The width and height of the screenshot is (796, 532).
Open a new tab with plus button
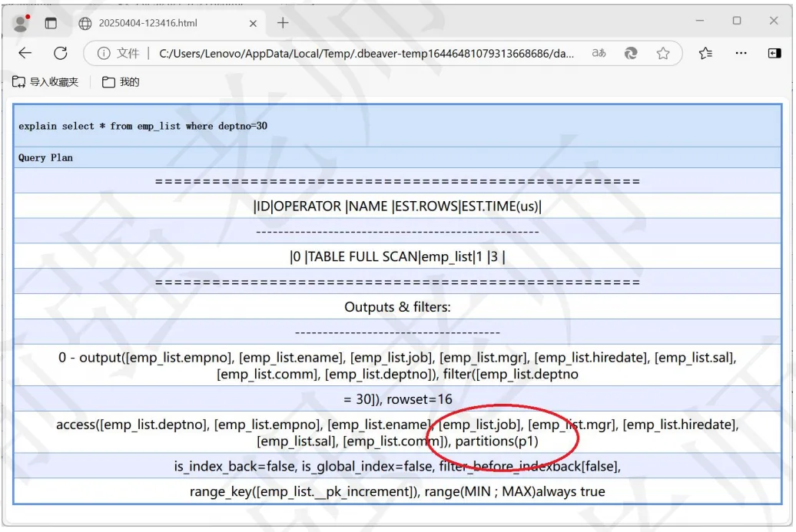283,23
